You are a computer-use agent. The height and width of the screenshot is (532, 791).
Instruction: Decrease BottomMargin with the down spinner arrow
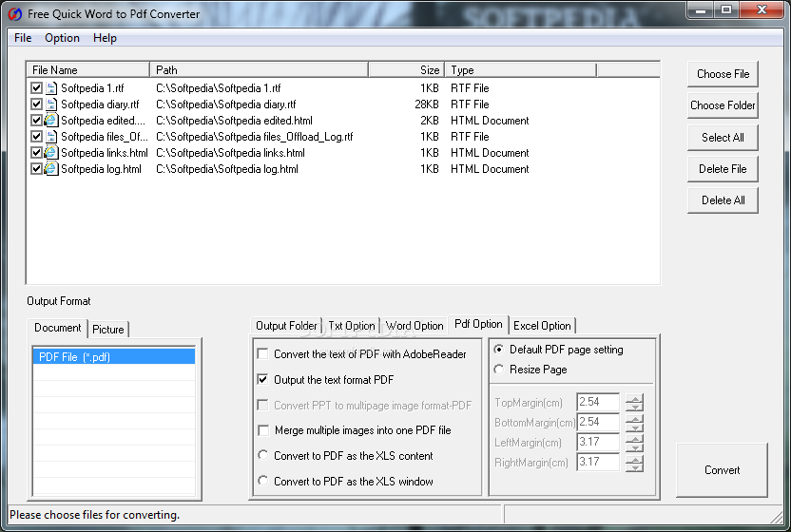tap(635, 427)
